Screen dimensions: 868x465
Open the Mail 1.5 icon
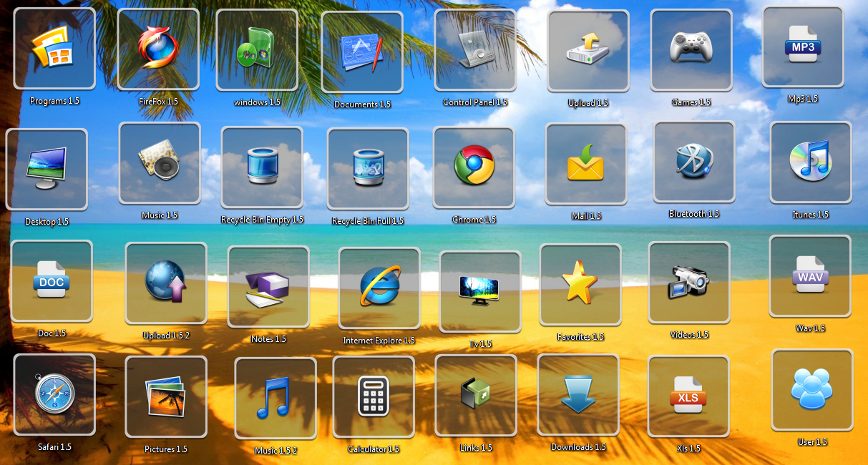[x=587, y=162]
